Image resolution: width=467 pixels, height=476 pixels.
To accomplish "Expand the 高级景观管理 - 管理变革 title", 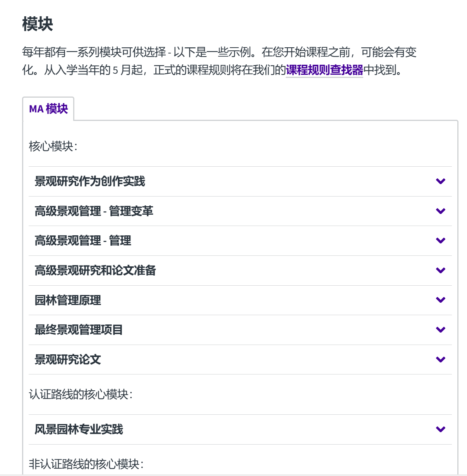I will click(x=94, y=211).
